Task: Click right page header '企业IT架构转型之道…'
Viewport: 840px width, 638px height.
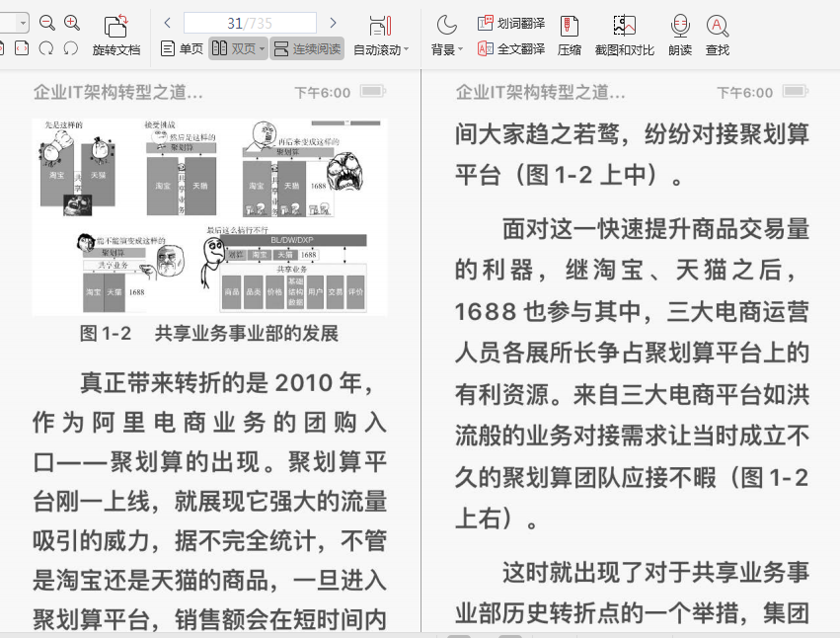Action: click(541, 92)
